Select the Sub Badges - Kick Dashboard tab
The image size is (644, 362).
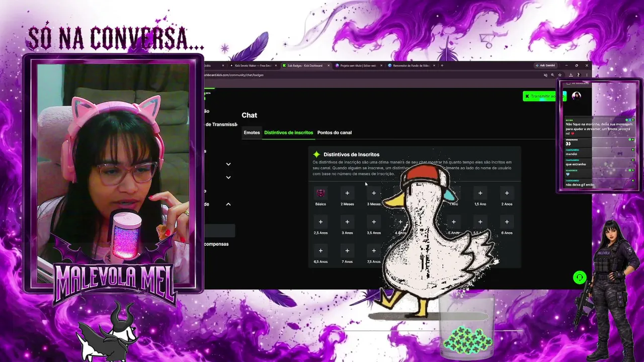click(305, 65)
